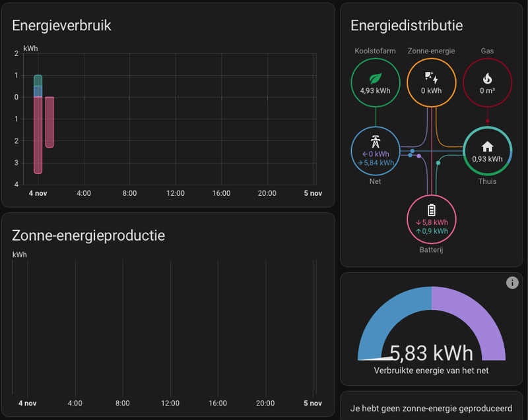528x420 pixels.
Task: Click the 0 m³ gas value
Action: pyautogui.click(x=487, y=91)
